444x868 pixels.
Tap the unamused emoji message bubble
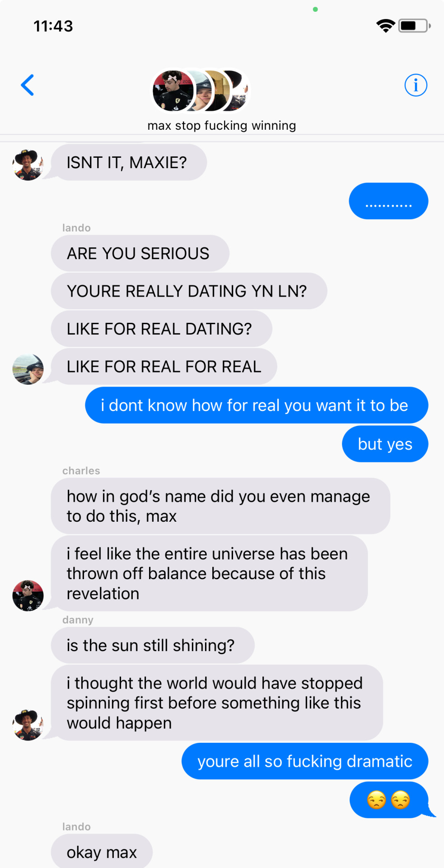coord(389,800)
